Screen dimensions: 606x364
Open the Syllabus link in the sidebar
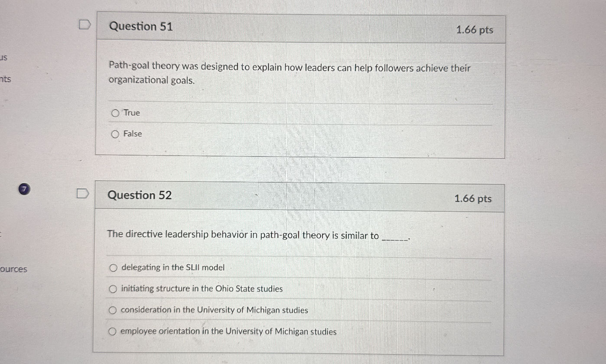[x=4, y=58]
